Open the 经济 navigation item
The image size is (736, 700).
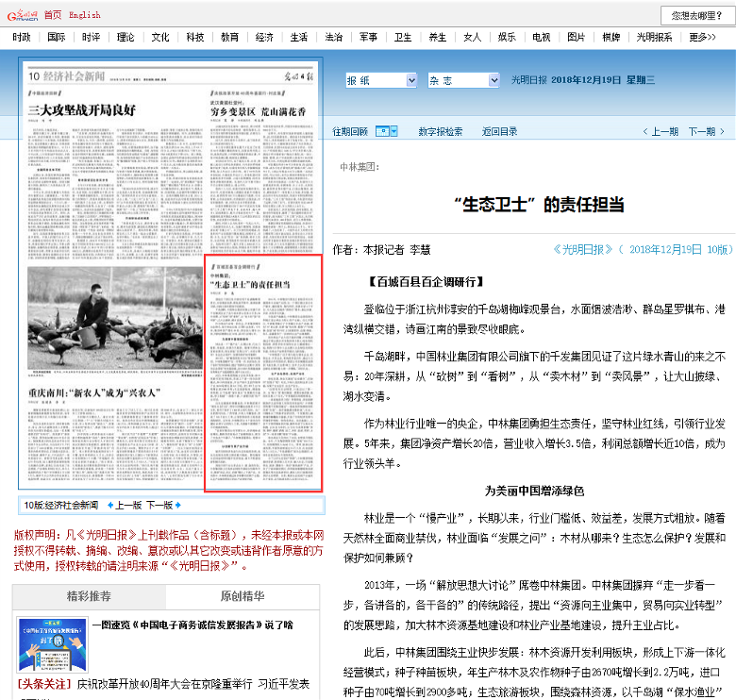264,37
